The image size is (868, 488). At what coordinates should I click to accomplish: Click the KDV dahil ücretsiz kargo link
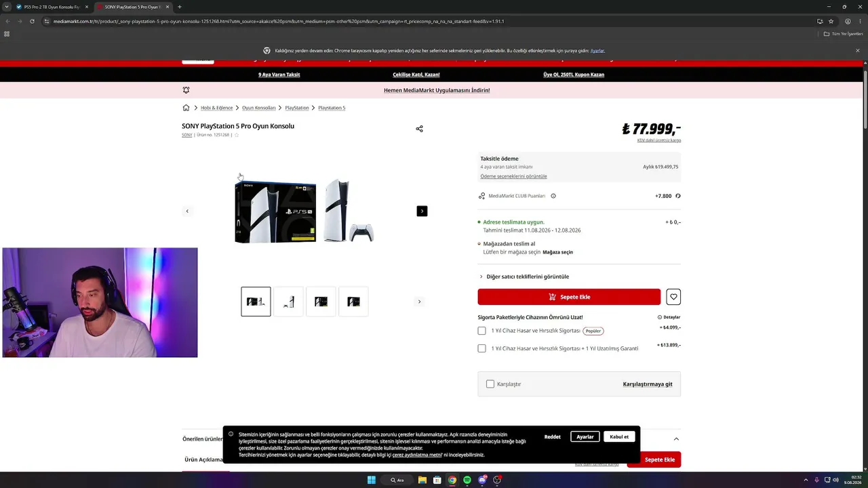[x=659, y=140]
